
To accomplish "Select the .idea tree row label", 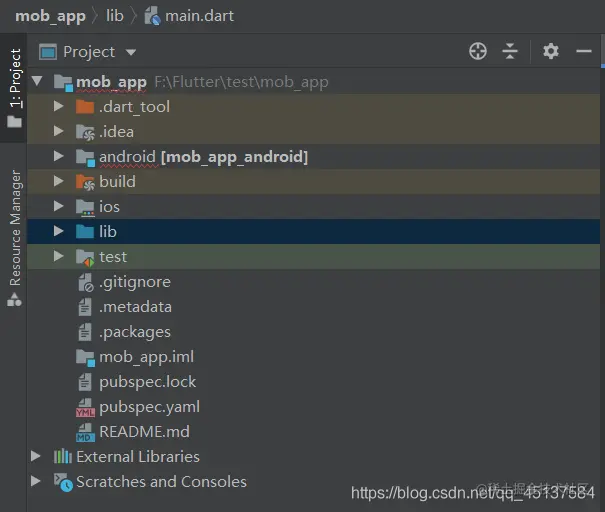I will (x=117, y=132).
